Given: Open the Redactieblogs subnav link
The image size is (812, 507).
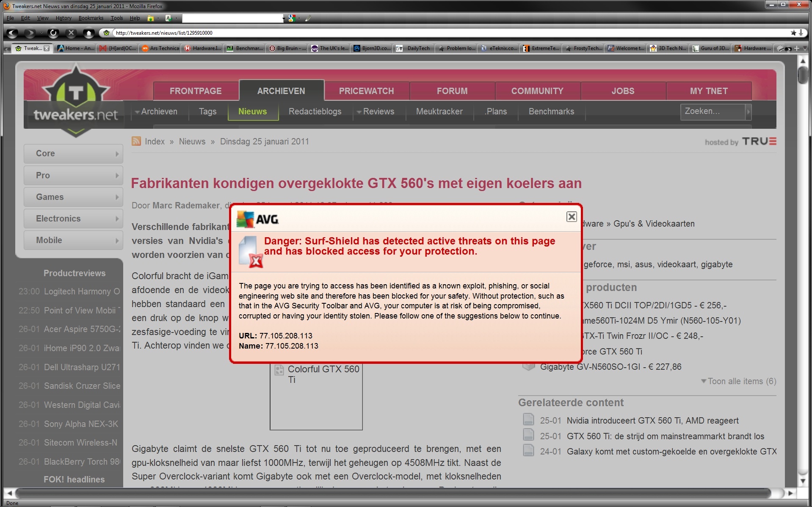Looking at the screenshot, I should pyautogui.click(x=315, y=111).
